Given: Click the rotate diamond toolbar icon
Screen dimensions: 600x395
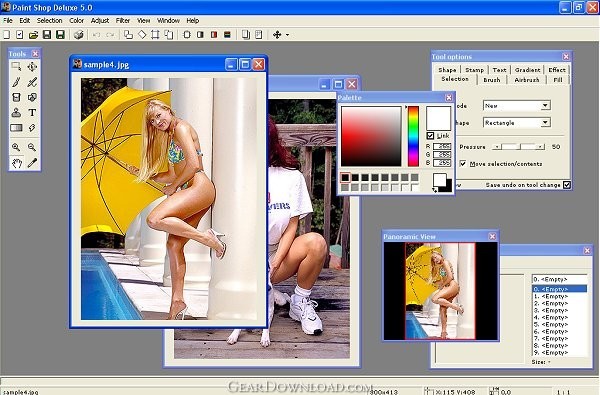Looking at the screenshot, I should pyautogui.click(x=142, y=35).
